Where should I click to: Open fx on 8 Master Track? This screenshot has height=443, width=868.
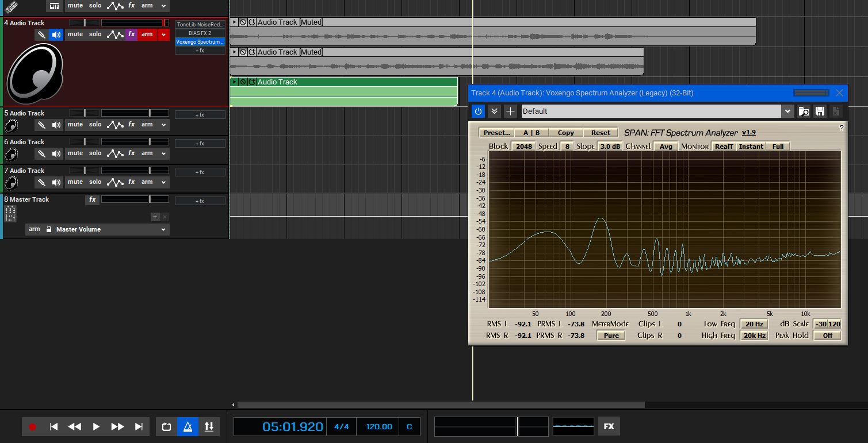point(92,200)
